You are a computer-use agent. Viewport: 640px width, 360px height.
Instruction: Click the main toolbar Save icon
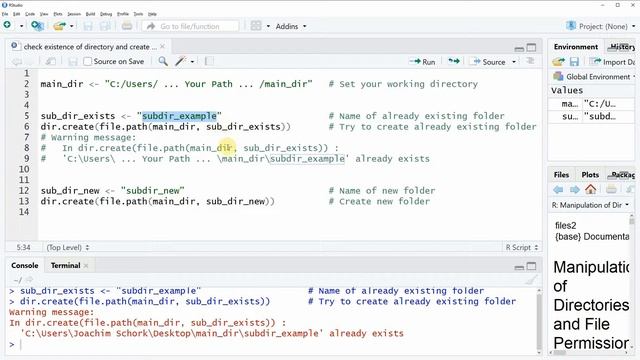click(88, 26)
